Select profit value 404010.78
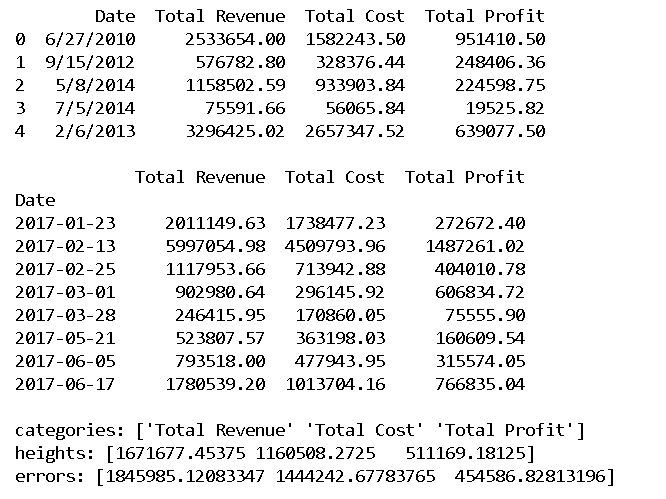Viewport: 666px width, 499px height. coord(480,269)
